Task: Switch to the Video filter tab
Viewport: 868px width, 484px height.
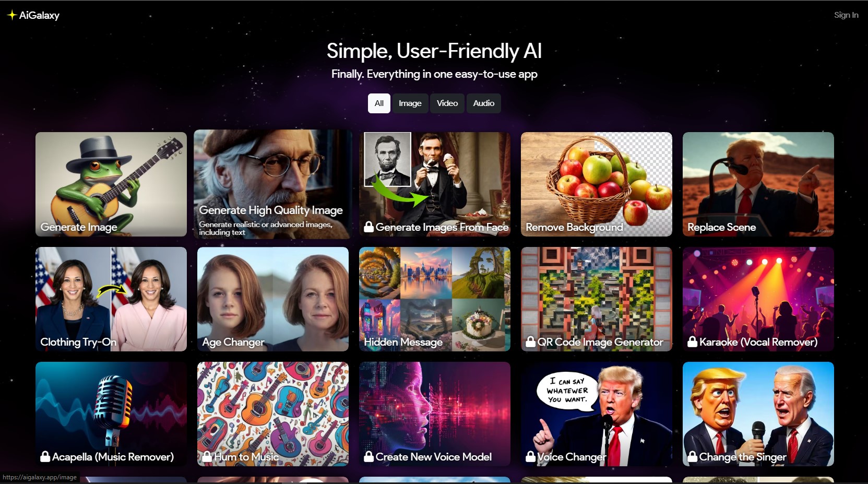Action: coord(447,103)
